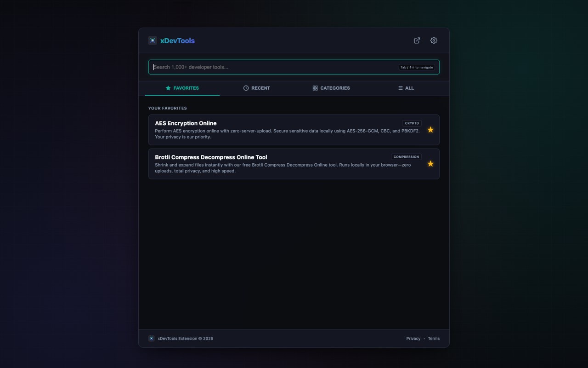
Task: Unfavorite AES Encryption Online star
Action: tap(430, 130)
